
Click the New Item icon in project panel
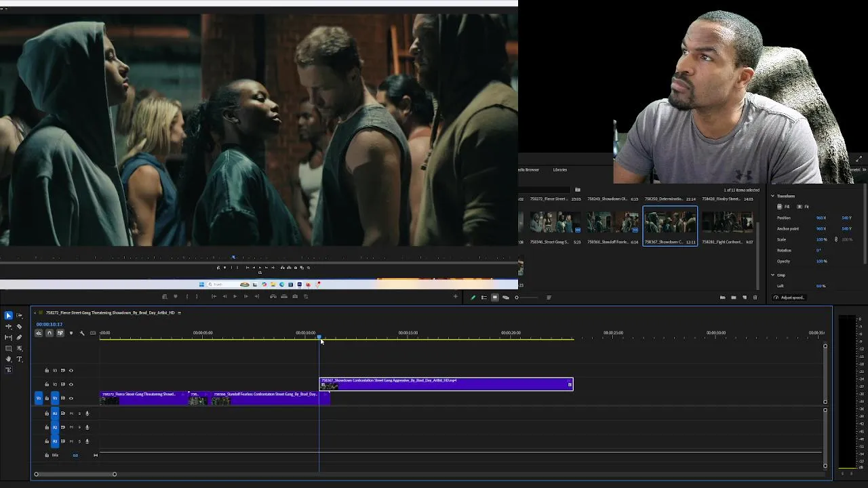[744, 298]
